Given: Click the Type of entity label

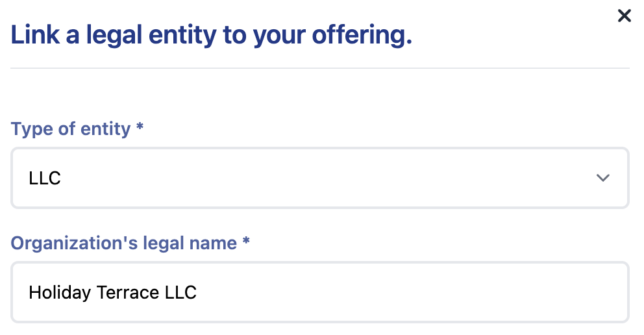Looking at the screenshot, I should (71, 129).
